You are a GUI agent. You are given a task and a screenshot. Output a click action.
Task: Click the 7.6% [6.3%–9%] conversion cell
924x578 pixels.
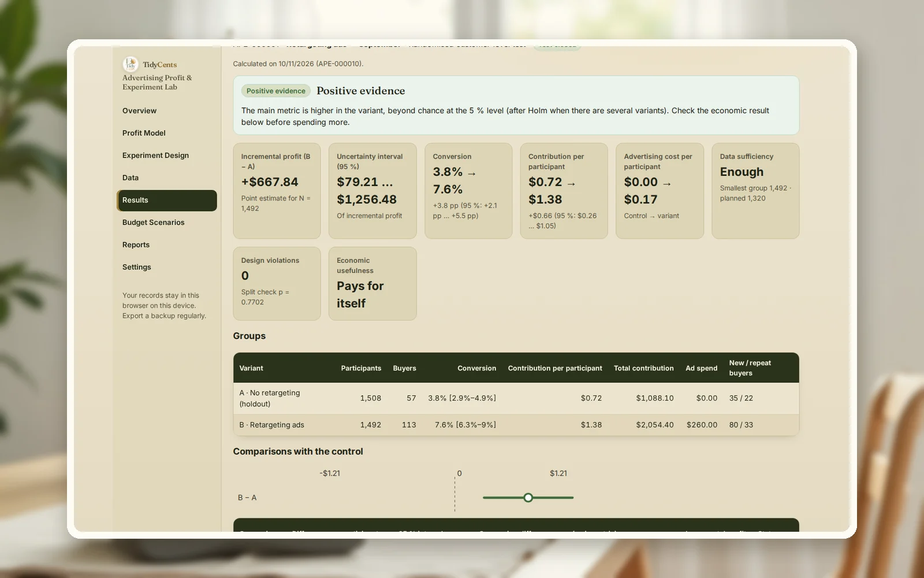465,425
